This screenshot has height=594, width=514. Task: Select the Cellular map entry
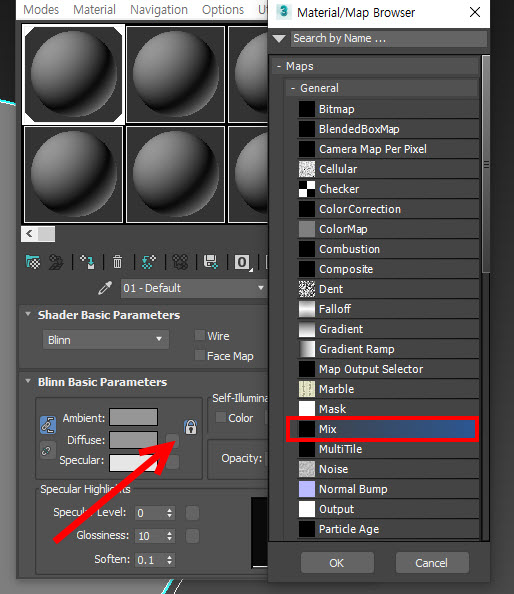pos(388,169)
